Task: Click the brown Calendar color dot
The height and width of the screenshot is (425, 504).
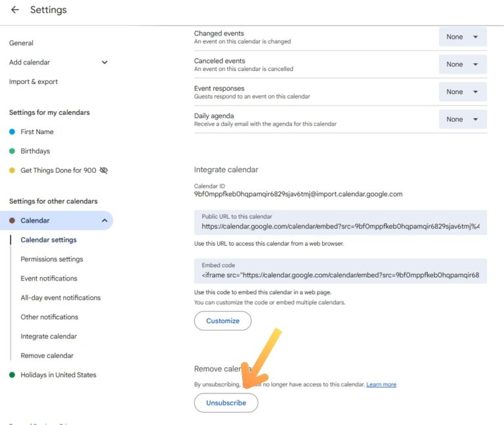Action: pos(12,220)
